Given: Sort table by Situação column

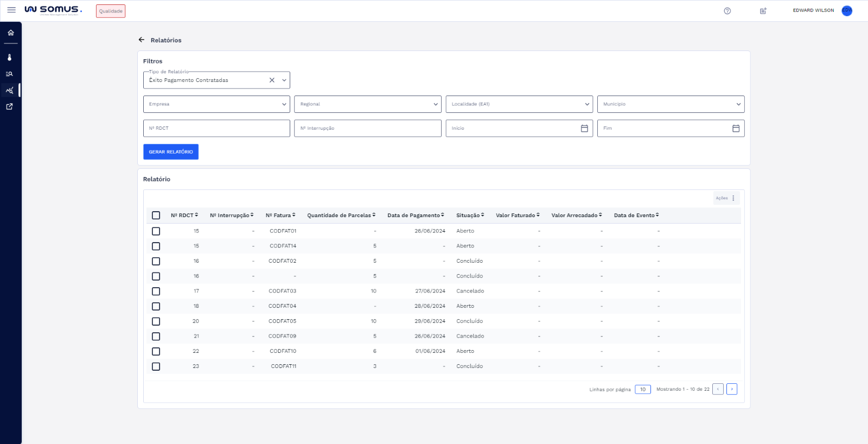Looking at the screenshot, I should click(x=470, y=215).
